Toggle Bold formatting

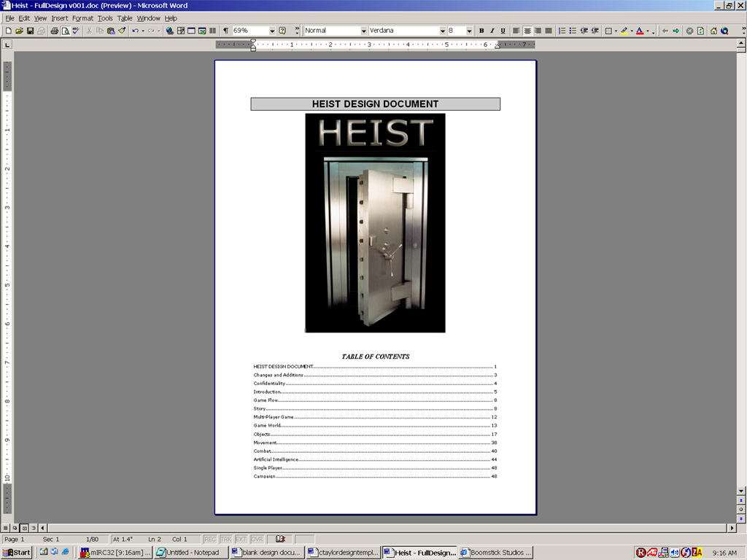point(481,31)
